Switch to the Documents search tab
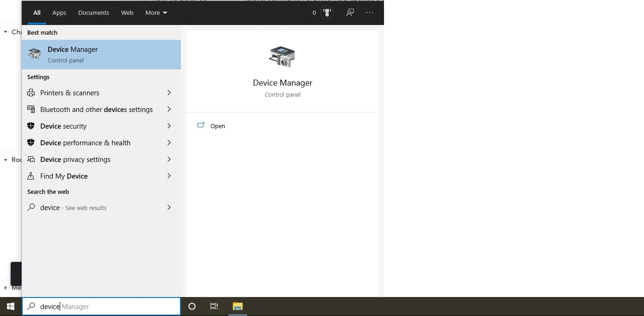This screenshot has height=316, width=644. click(x=93, y=12)
